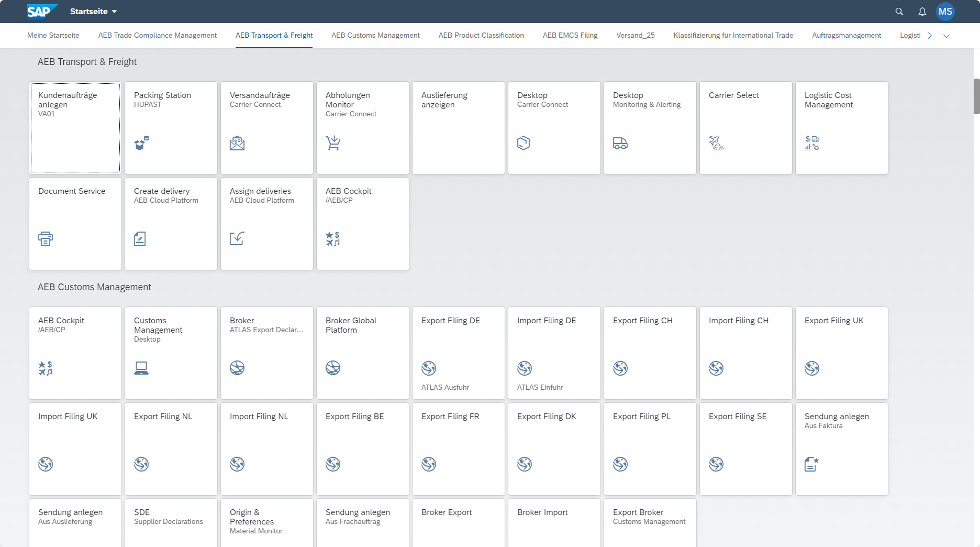
Task: Launch the Export Filing DE tile
Action: click(x=458, y=353)
